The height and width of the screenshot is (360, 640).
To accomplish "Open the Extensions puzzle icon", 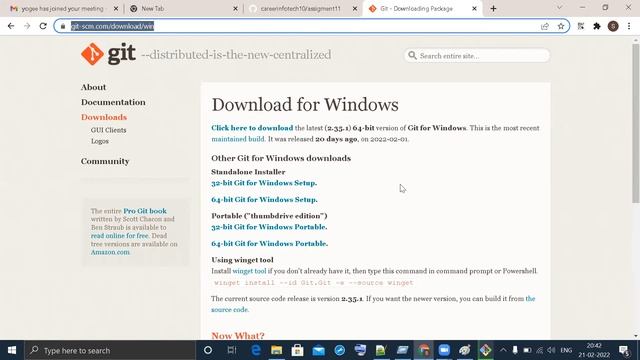I will click(597, 26).
